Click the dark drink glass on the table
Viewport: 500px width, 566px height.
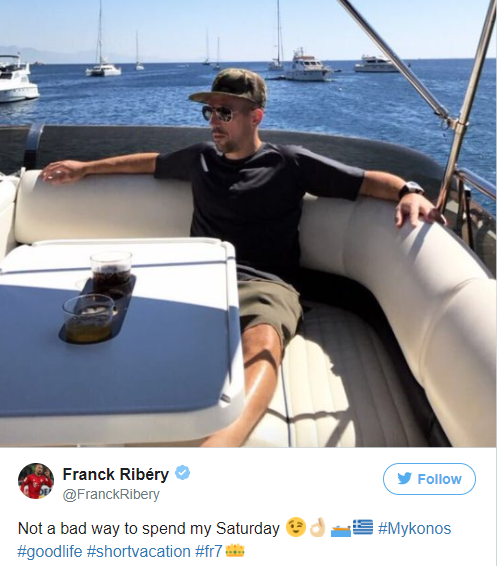111,274
